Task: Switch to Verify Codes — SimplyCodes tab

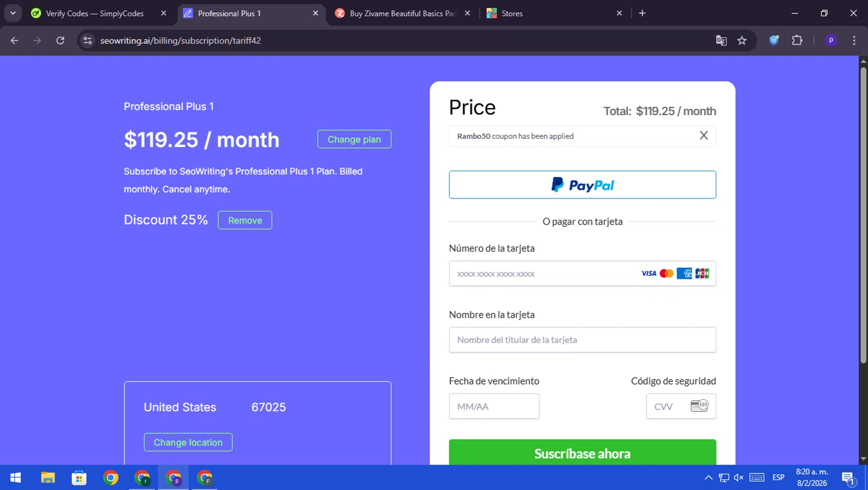Action: coord(95,13)
